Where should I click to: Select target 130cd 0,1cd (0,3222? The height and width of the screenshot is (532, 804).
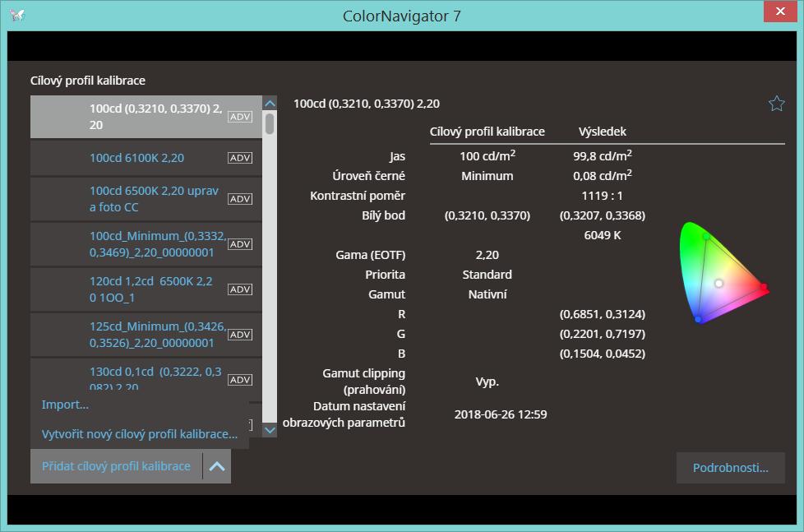pyautogui.click(x=146, y=374)
